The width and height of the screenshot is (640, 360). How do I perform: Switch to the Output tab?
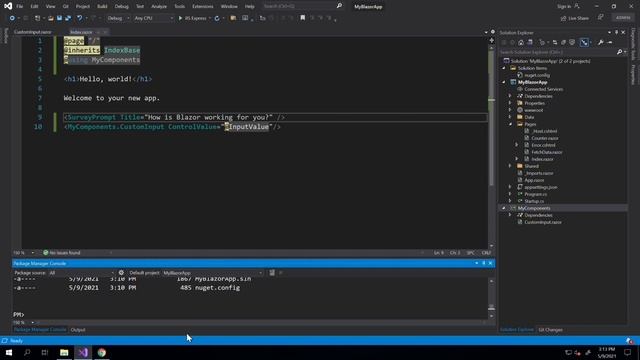click(x=78, y=330)
